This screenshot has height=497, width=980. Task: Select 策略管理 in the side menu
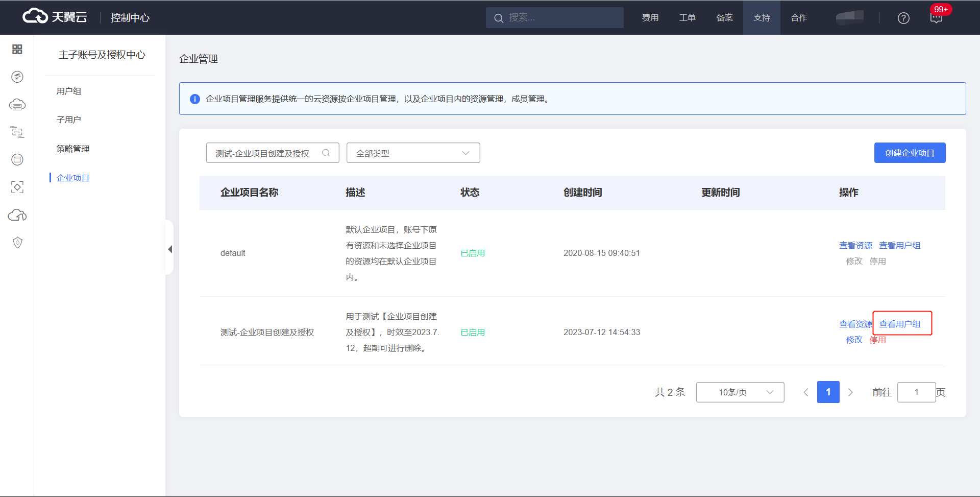73,149
